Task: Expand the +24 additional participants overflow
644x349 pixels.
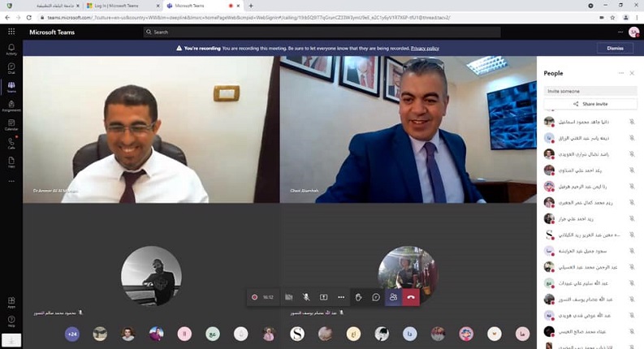Action: (x=72, y=334)
